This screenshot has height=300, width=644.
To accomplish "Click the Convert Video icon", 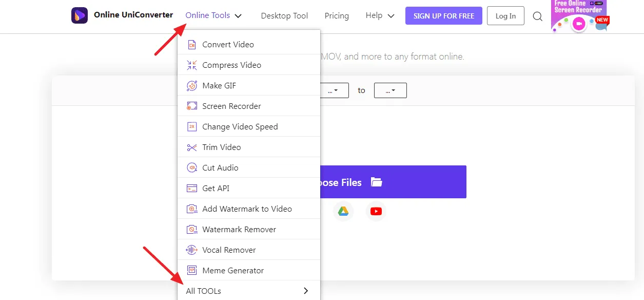I will pos(192,45).
